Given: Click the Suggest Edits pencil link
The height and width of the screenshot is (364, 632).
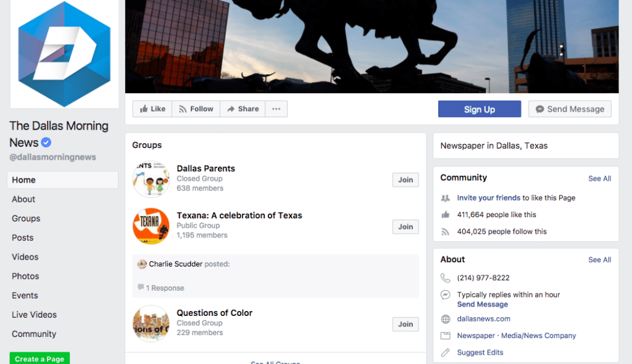Looking at the screenshot, I should (x=480, y=352).
